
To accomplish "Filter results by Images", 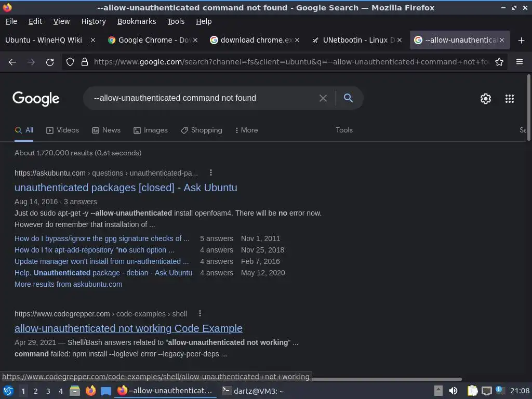I will (150, 130).
